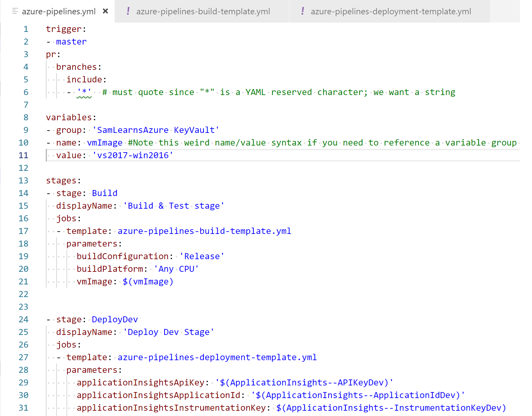The image size is (532, 416).
Task: Click the 'SamLearnsAzure KeyVault' group value
Action: [x=156, y=130]
